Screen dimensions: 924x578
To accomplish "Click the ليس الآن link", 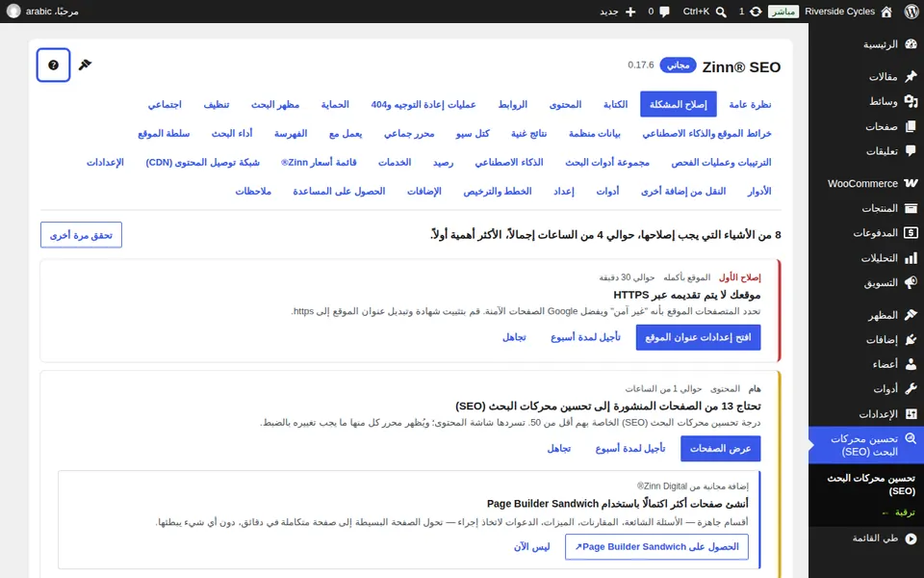I will point(531,547).
